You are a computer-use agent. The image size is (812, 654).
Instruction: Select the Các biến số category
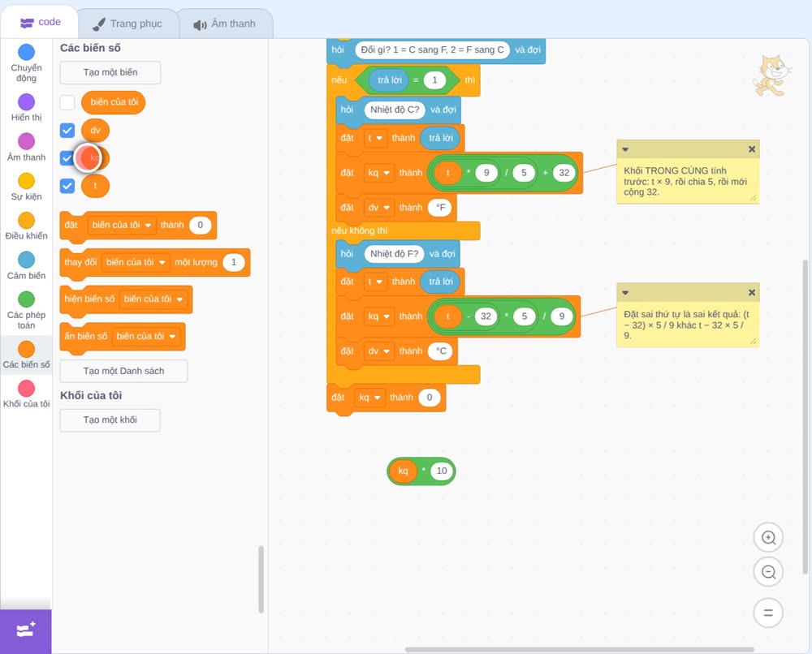tap(26, 355)
